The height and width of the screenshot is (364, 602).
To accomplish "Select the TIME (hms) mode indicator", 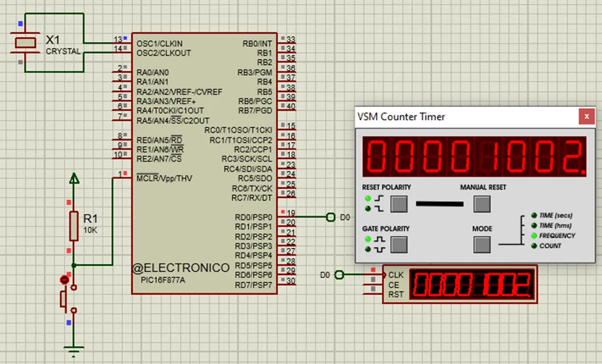I will pyautogui.click(x=534, y=226).
